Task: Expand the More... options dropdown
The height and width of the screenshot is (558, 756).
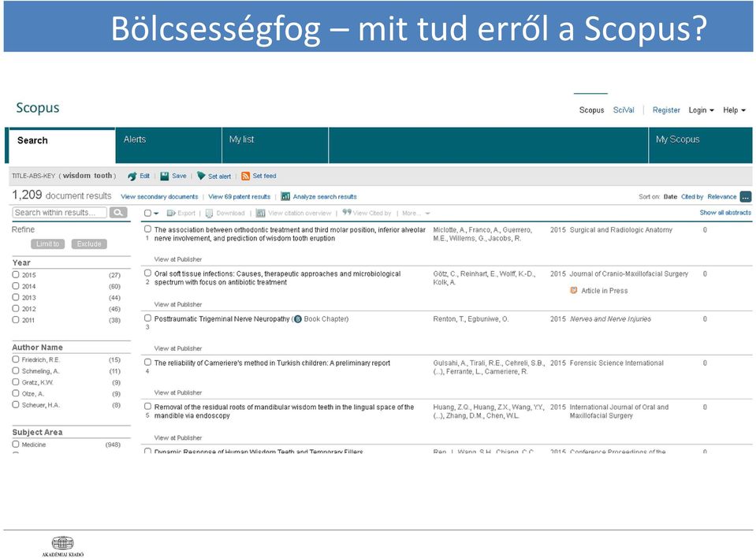Action: tap(415, 213)
